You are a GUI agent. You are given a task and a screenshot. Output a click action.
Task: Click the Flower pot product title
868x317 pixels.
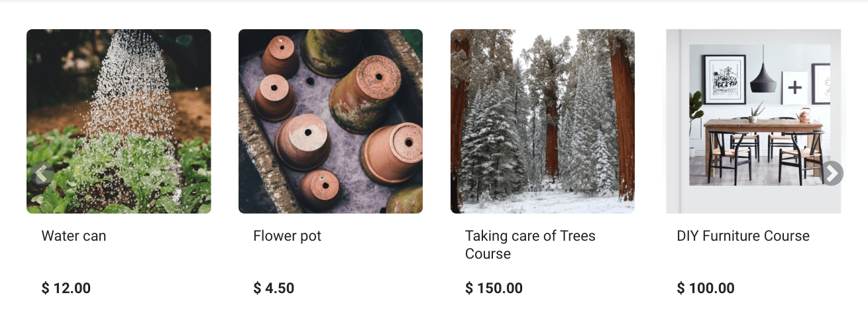click(x=287, y=236)
